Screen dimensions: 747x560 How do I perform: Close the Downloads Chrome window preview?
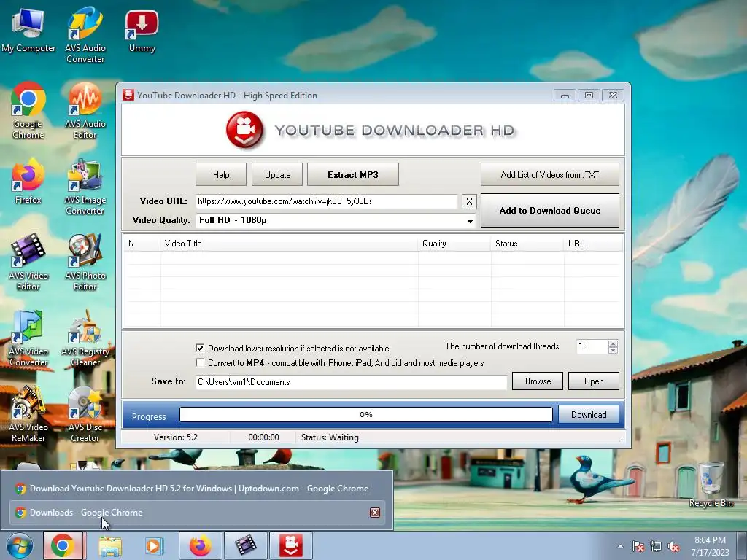tap(375, 513)
